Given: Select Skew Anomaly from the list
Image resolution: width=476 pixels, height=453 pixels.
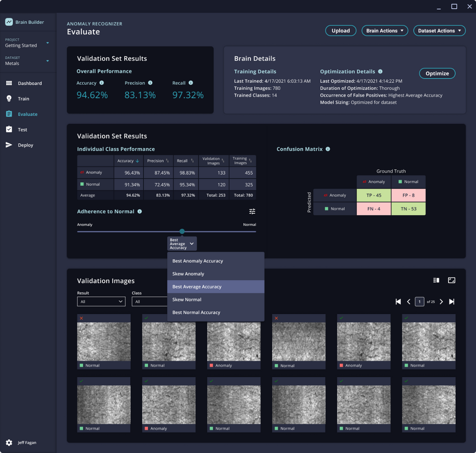Looking at the screenshot, I should (188, 274).
